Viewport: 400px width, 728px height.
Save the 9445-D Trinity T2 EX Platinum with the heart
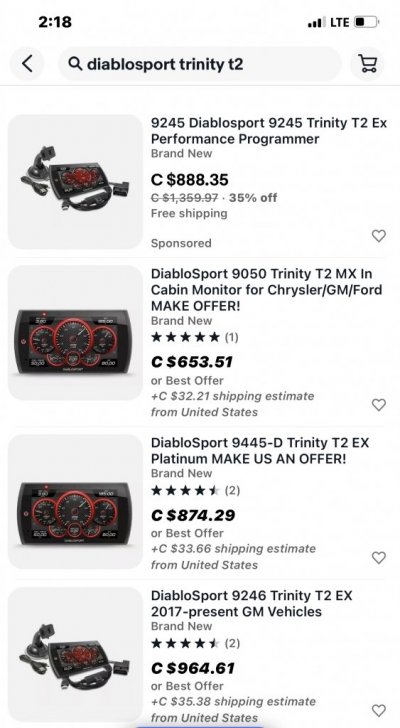[379, 558]
